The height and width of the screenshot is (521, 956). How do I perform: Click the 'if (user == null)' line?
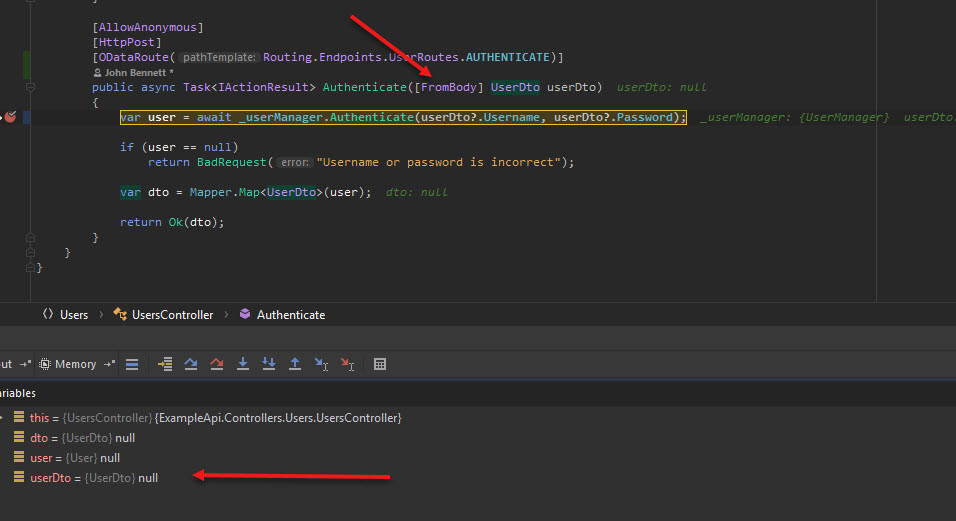(x=179, y=147)
